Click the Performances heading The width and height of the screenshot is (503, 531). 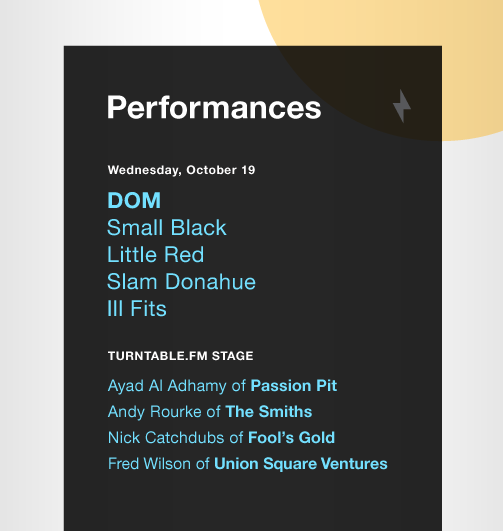[214, 108]
